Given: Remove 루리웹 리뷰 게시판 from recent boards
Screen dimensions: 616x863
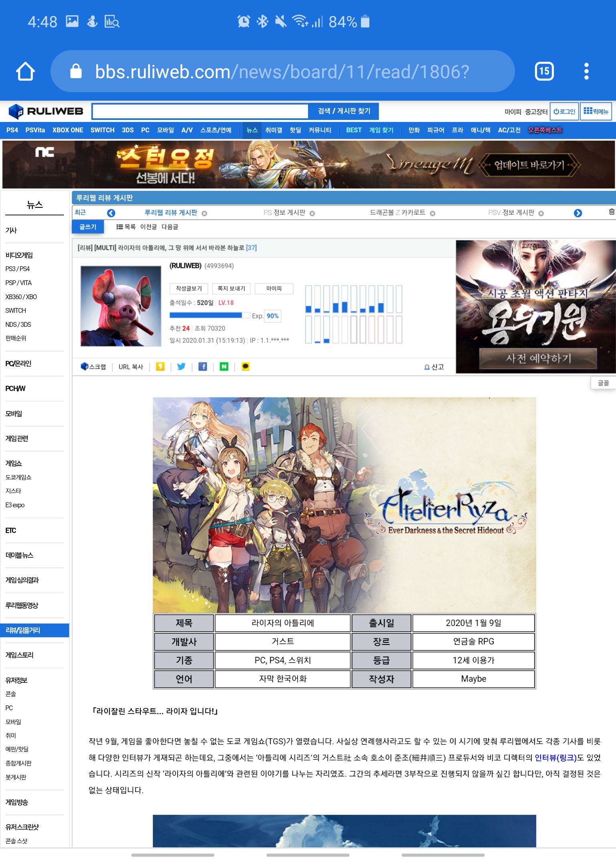Looking at the screenshot, I should [x=204, y=213].
